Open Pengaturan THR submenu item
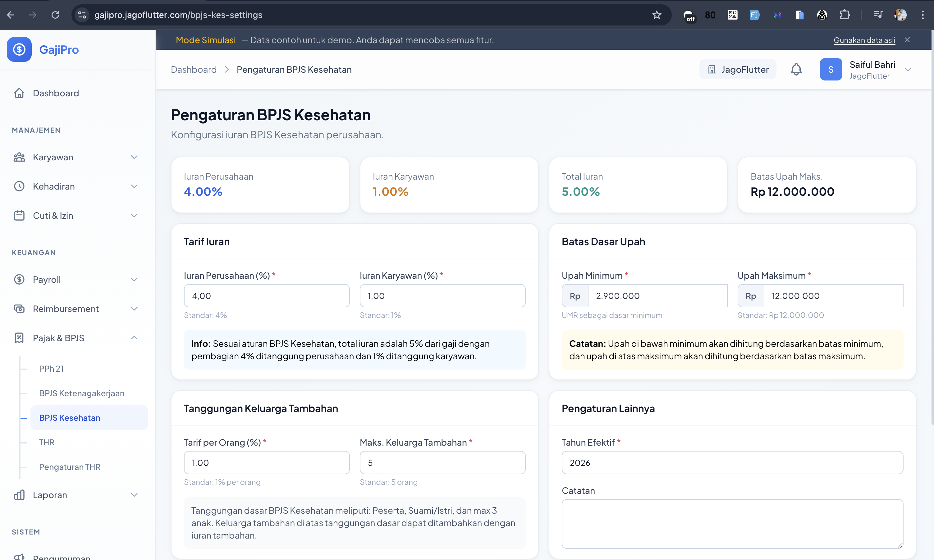934x560 pixels. click(89, 466)
